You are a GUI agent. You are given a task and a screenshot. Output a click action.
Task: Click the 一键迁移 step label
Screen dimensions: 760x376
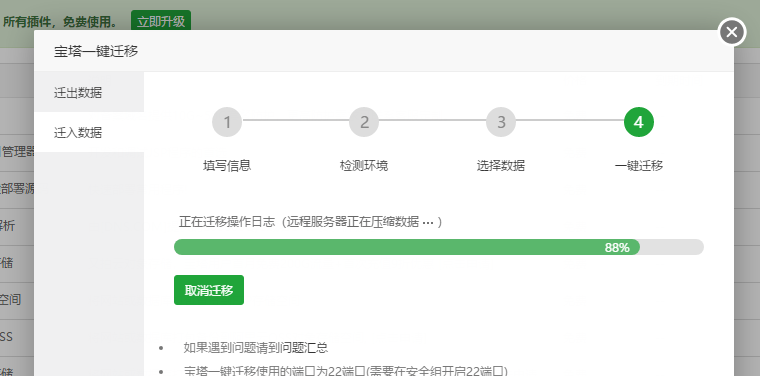[x=639, y=166]
